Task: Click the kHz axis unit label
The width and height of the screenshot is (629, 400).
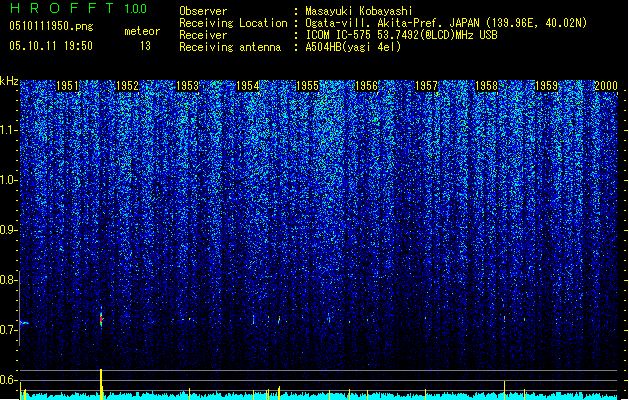Action: click(9, 81)
